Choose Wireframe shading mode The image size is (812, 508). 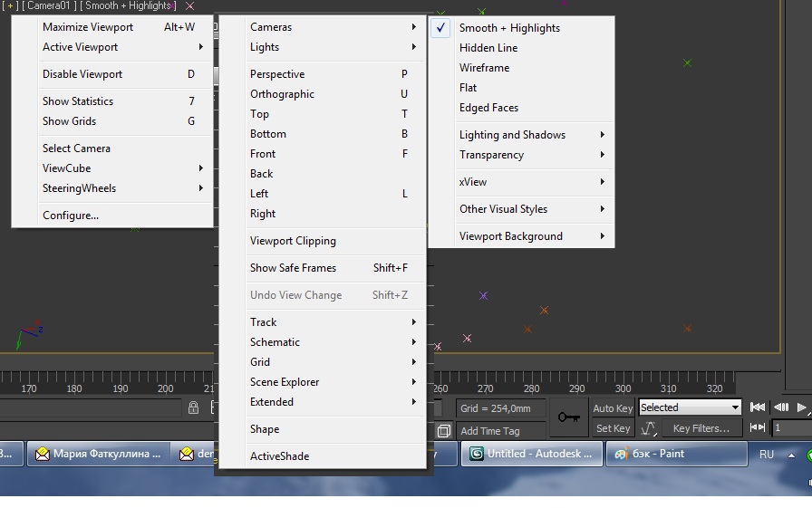coord(522,68)
